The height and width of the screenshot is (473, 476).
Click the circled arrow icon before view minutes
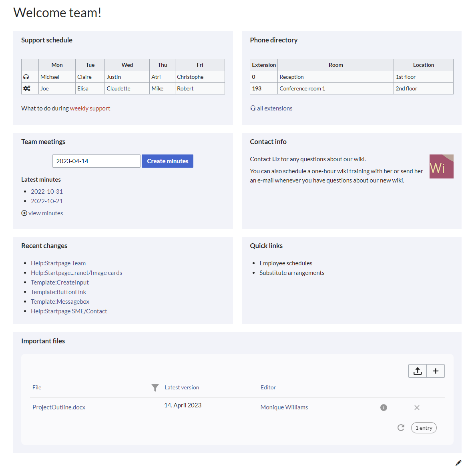point(24,213)
